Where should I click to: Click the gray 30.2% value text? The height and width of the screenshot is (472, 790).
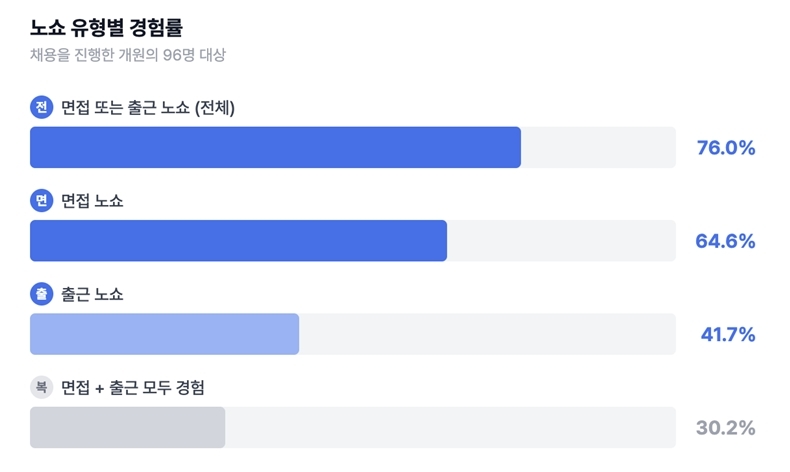click(725, 428)
